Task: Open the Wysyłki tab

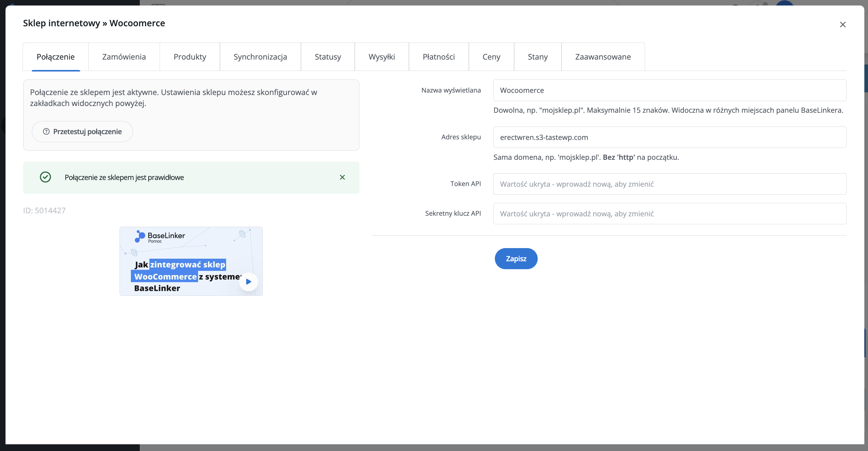Action: [381, 57]
